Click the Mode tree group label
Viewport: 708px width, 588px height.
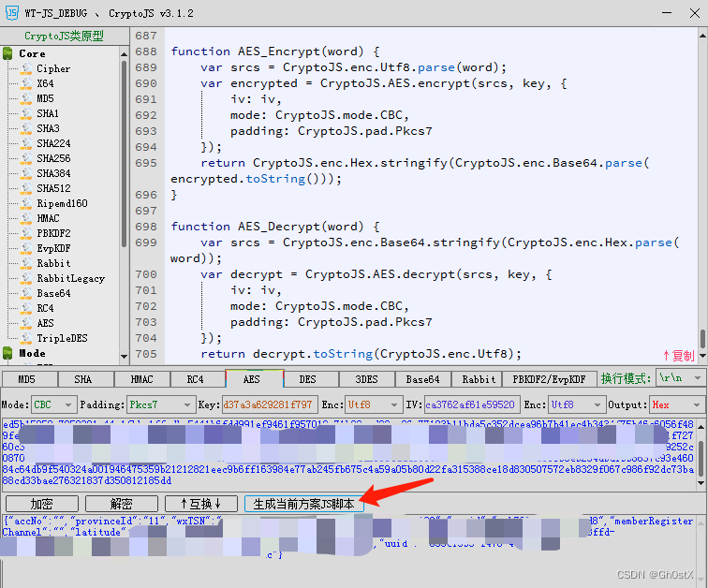[x=32, y=353]
